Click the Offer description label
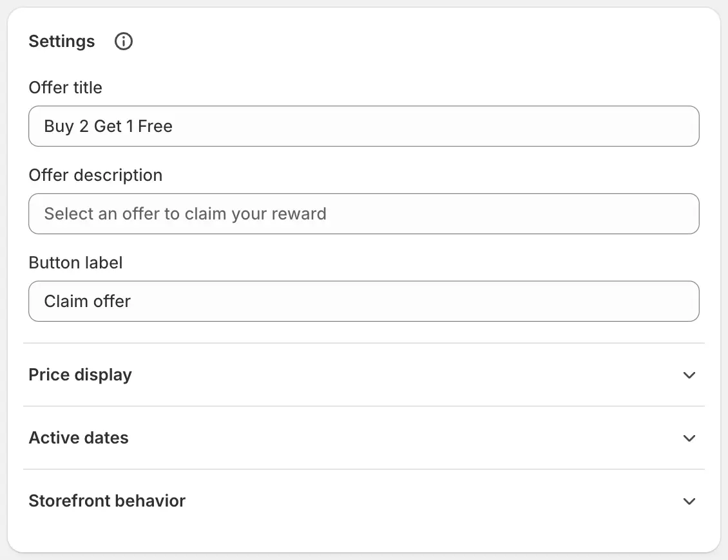728x560 pixels. click(95, 175)
